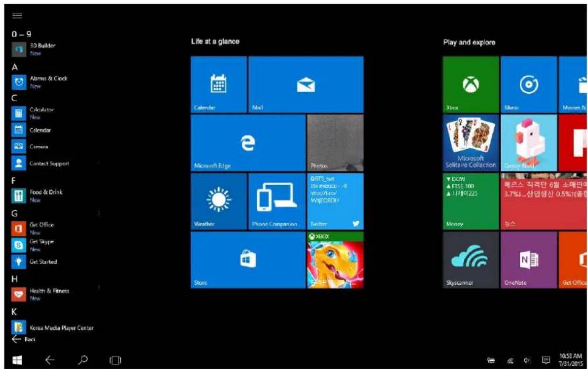588x369 pixels.
Task: Open the Twitter live tile
Action: (335, 201)
